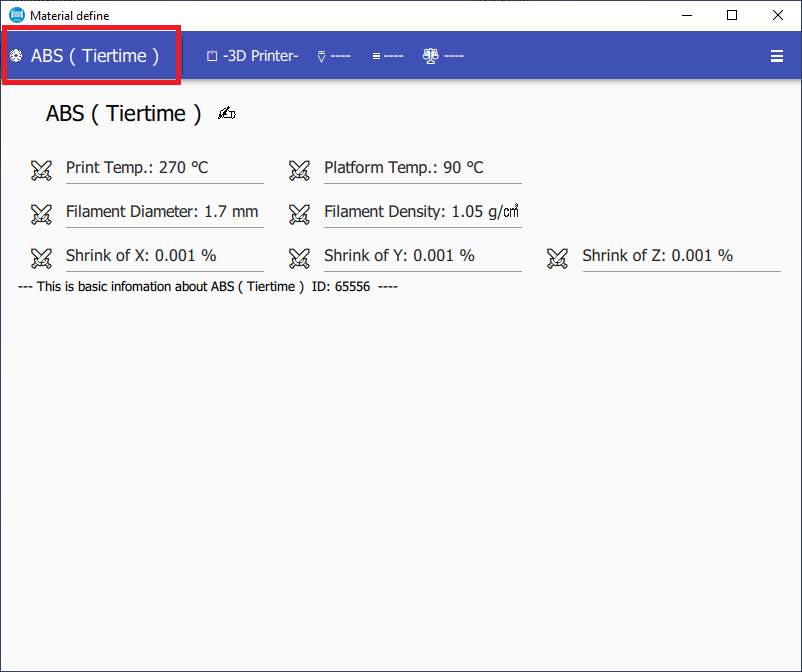Click the crossed-swords icon next to Shrink of Y

tap(299, 258)
